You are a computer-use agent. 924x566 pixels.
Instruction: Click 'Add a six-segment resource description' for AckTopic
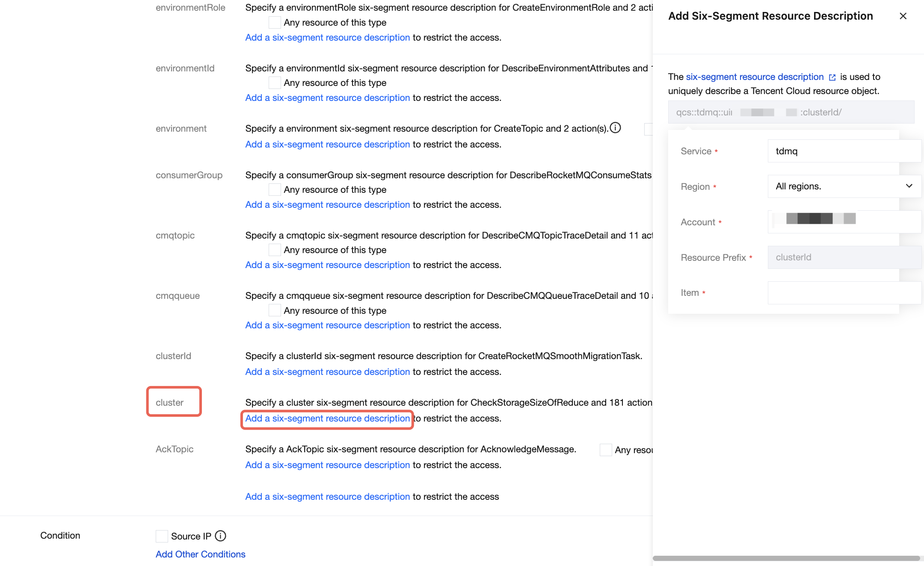point(327,465)
